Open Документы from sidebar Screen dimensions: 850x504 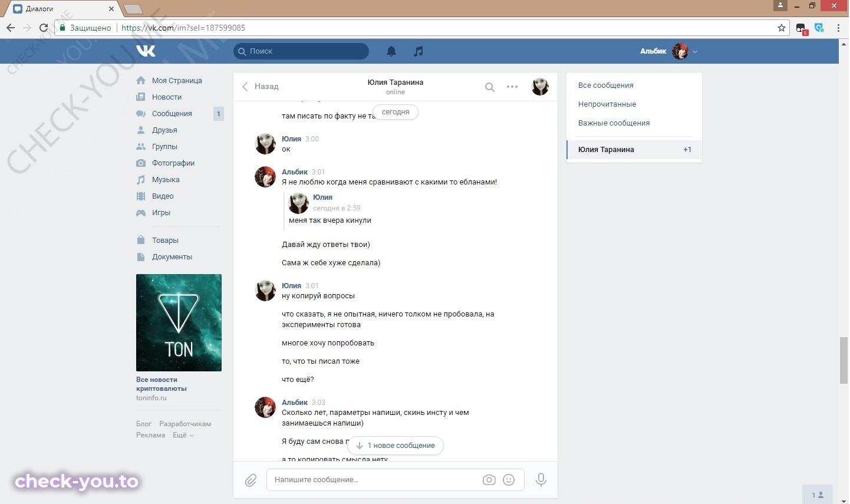tap(172, 257)
